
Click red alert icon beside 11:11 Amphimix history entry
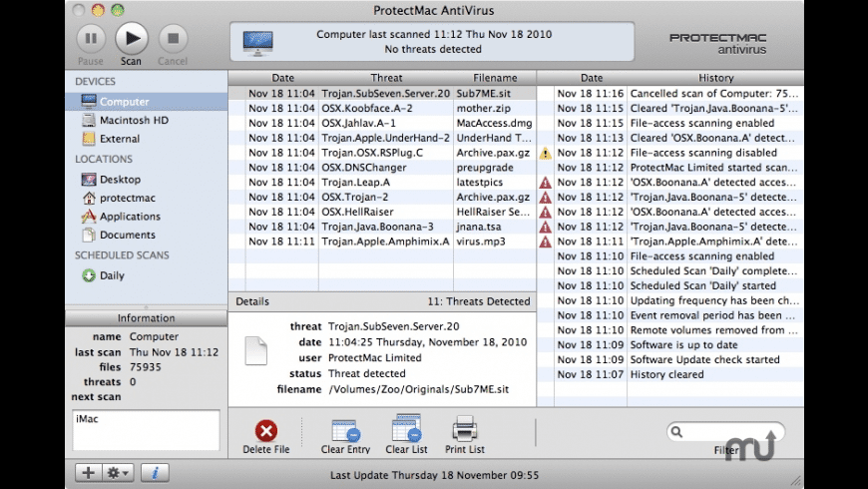tap(546, 242)
